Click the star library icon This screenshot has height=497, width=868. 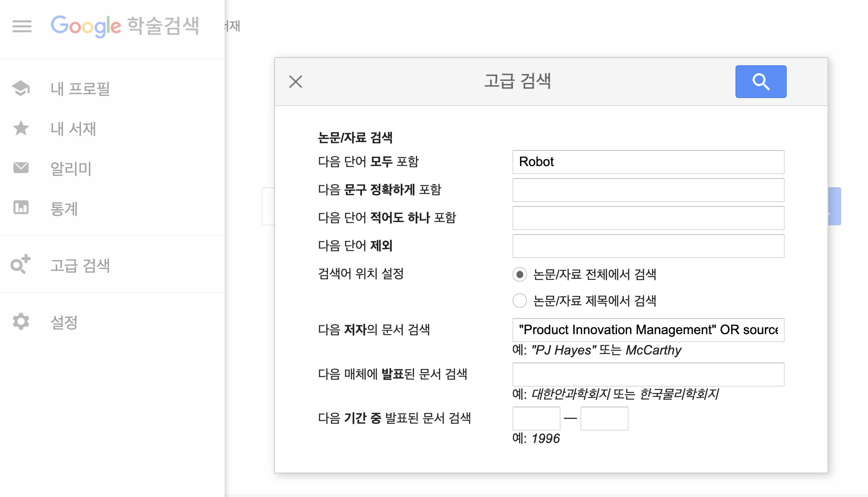click(21, 128)
